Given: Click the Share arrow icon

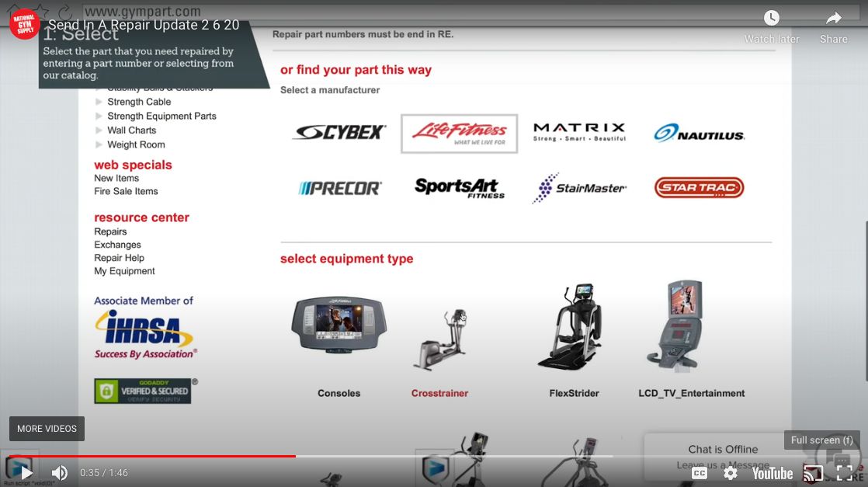Looking at the screenshot, I should pos(834,19).
